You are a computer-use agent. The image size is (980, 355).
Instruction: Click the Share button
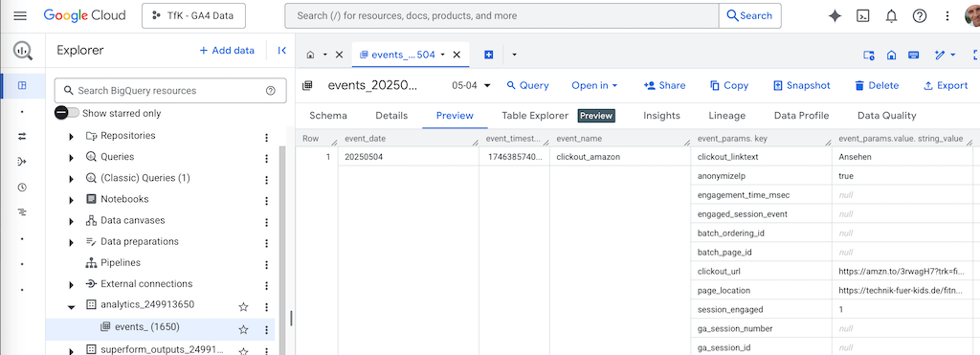click(664, 85)
